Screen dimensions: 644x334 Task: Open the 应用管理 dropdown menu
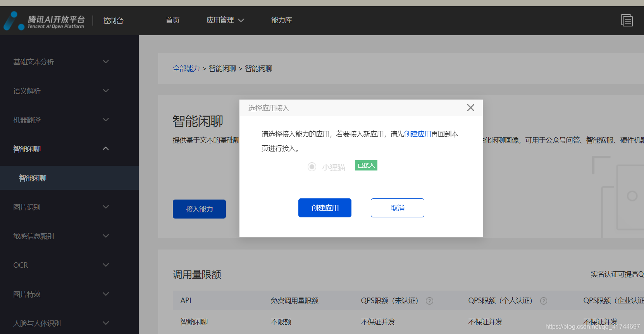pos(225,20)
